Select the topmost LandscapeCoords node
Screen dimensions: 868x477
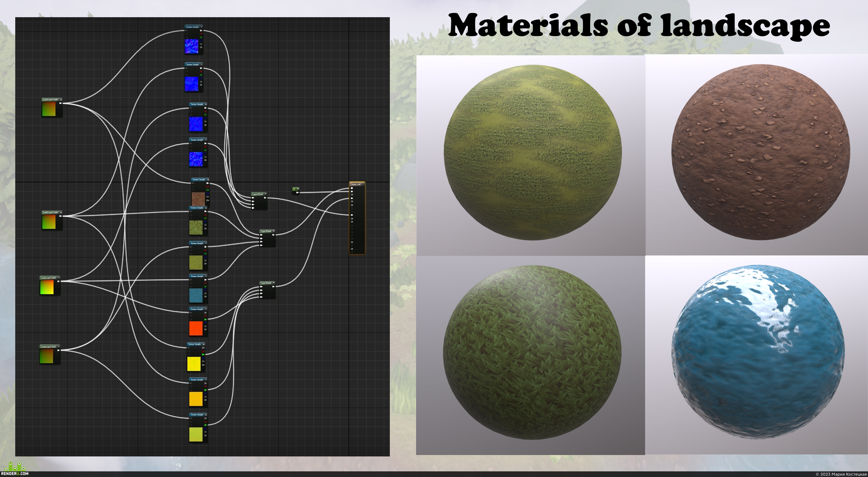point(52,107)
